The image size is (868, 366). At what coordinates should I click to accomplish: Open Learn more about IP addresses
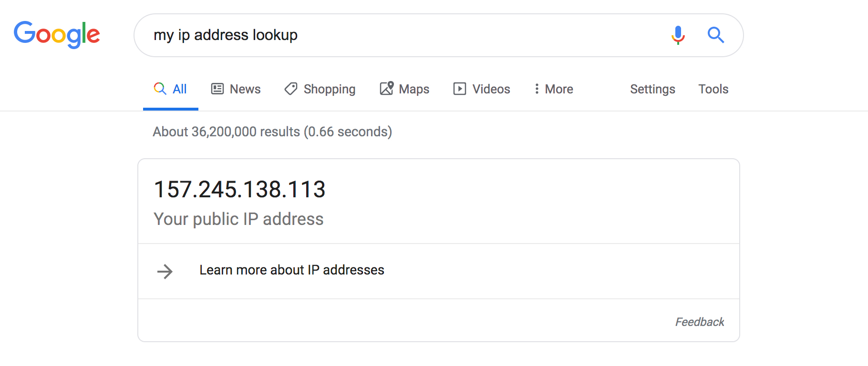pyautogui.click(x=291, y=270)
